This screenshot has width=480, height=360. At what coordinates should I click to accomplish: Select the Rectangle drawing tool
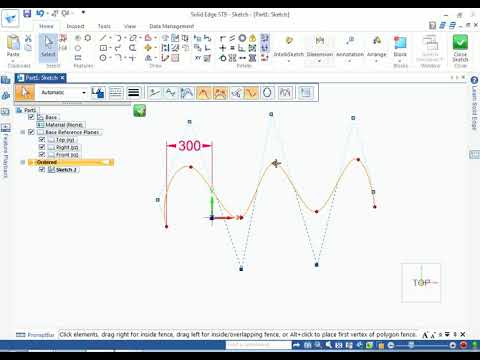tap(103, 48)
